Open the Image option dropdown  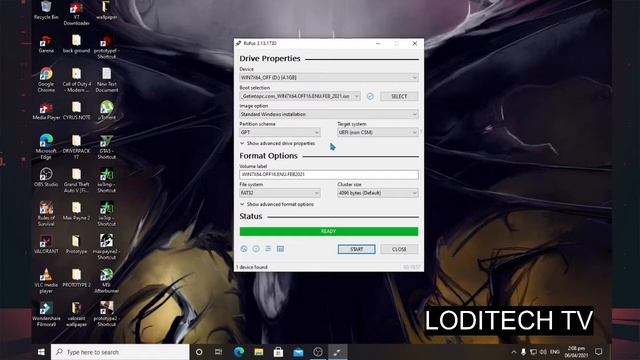click(329, 114)
